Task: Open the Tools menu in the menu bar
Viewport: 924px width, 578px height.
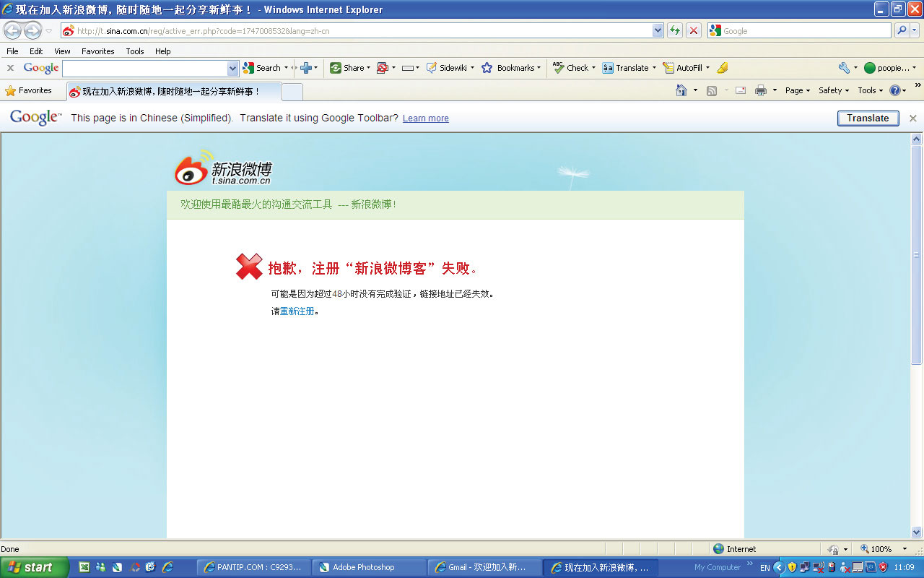Action: click(135, 51)
